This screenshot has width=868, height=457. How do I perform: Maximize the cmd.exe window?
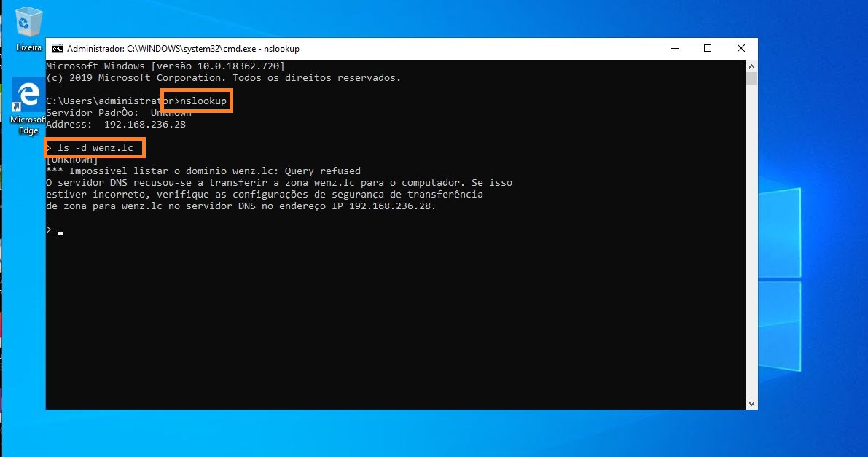tap(708, 48)
